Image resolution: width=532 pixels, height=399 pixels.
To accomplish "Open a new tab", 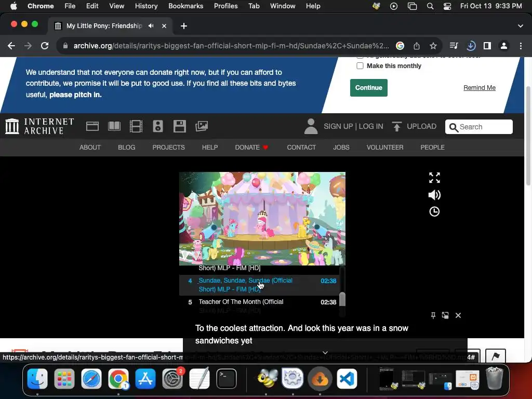I will (x=183, y=26).
